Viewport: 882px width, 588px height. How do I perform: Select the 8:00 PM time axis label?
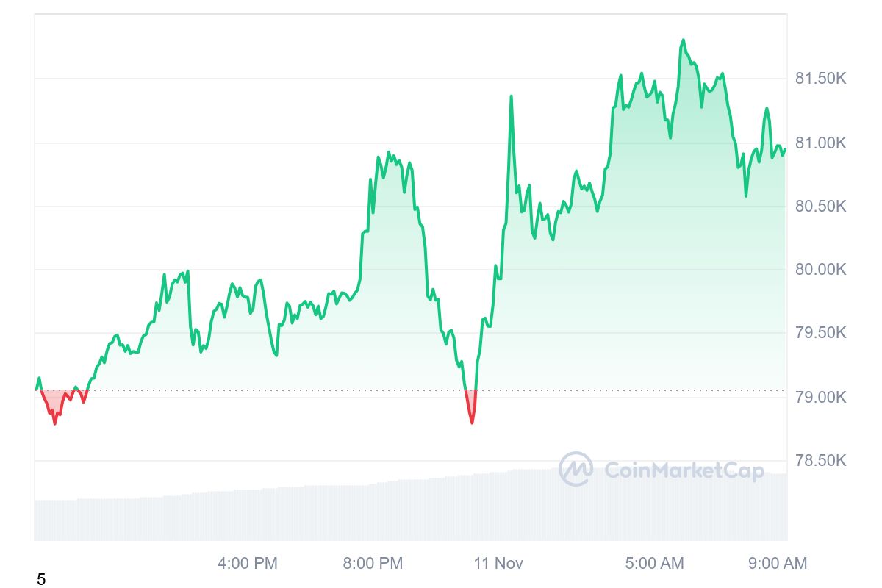tap(373, 564)
